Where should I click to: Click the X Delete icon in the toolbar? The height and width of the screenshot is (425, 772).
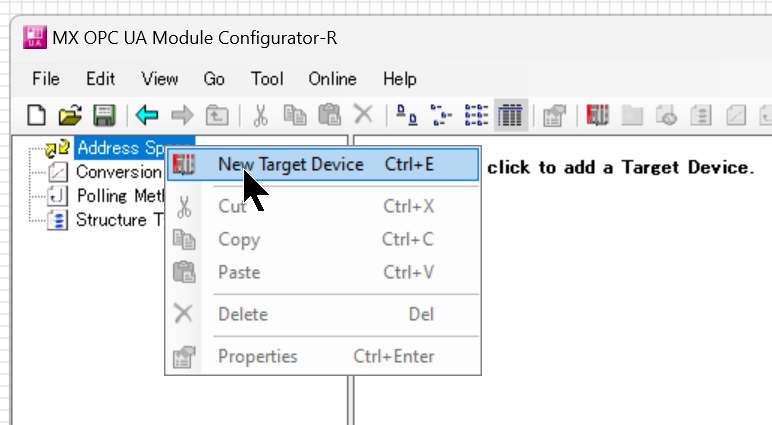coord(363,115)
